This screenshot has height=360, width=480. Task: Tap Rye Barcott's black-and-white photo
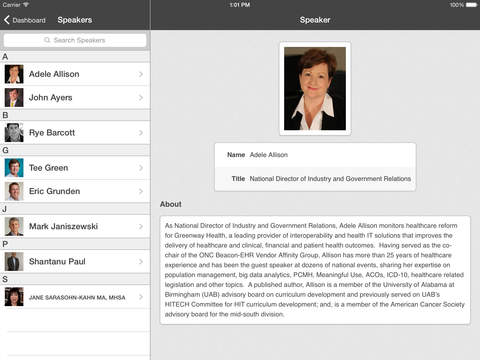coord(14,133)
